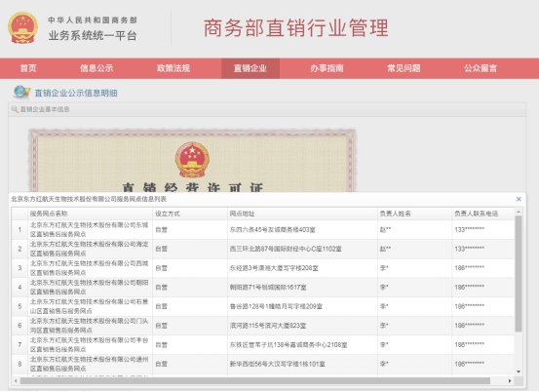539x392 pixels.
Task: Click address 朝阳路71号锐城国际1617室
Action: click(268, 287)
